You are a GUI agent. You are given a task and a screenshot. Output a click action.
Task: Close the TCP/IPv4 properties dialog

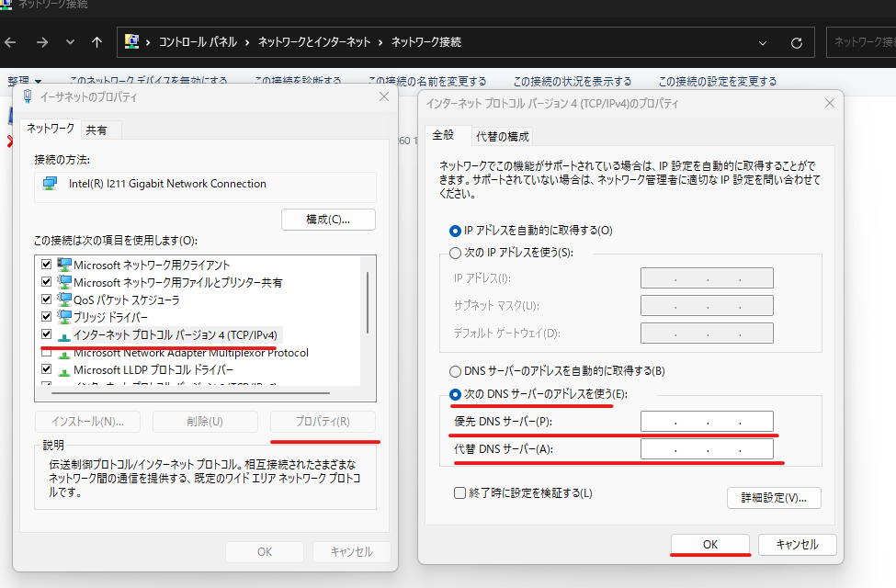[x=830, y=103]
